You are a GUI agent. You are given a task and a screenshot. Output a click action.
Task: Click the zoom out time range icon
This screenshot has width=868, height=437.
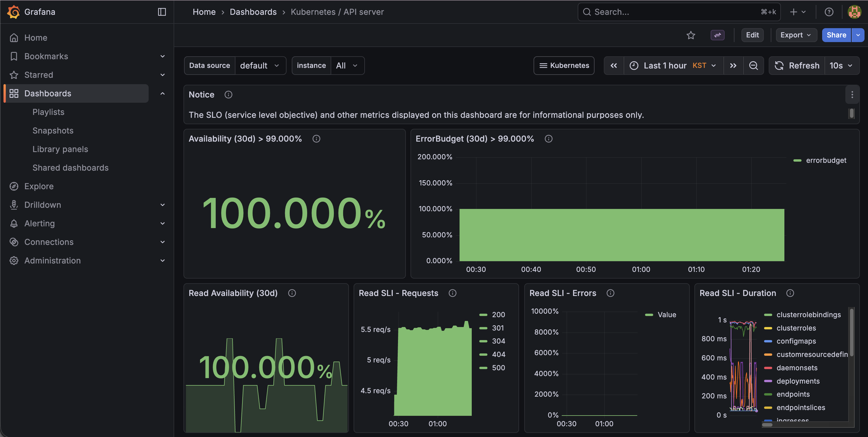753,65
